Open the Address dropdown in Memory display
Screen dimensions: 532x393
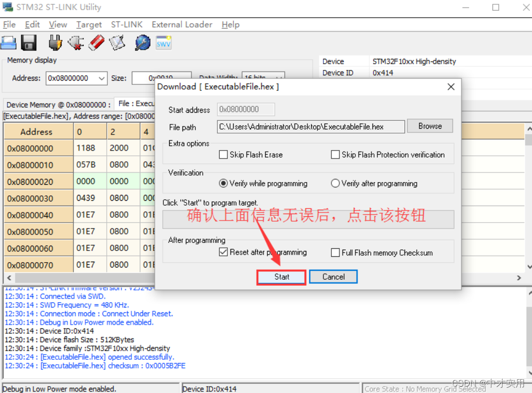(x=101, y=78)
